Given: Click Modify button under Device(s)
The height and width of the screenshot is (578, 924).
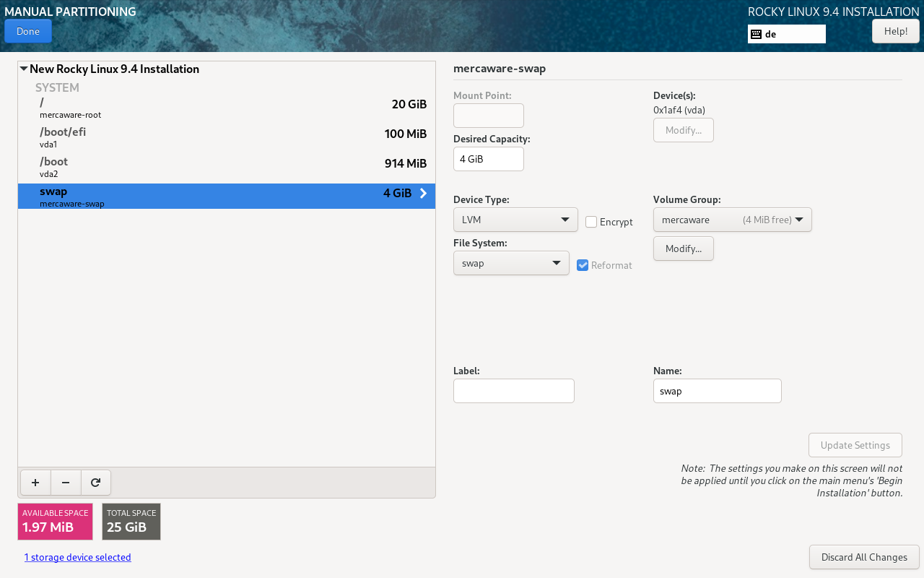Looking at the screenshot, I should coord(684,130).
